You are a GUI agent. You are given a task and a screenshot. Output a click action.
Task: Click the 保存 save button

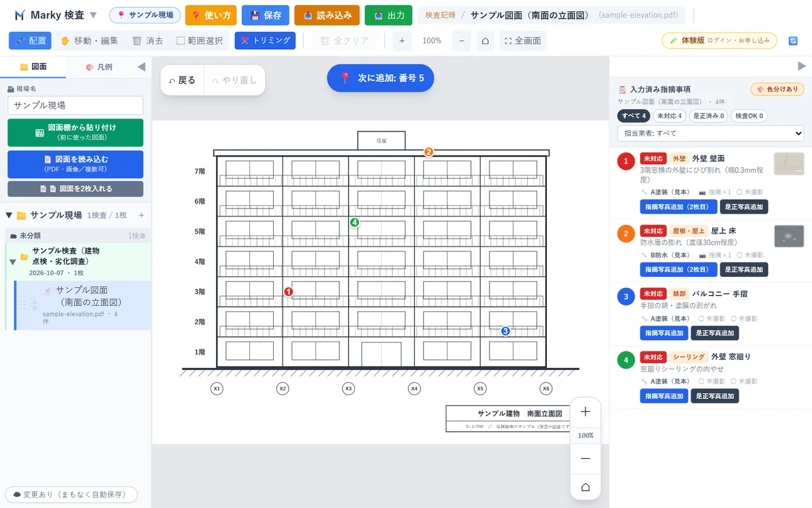[x=266, y=15]
